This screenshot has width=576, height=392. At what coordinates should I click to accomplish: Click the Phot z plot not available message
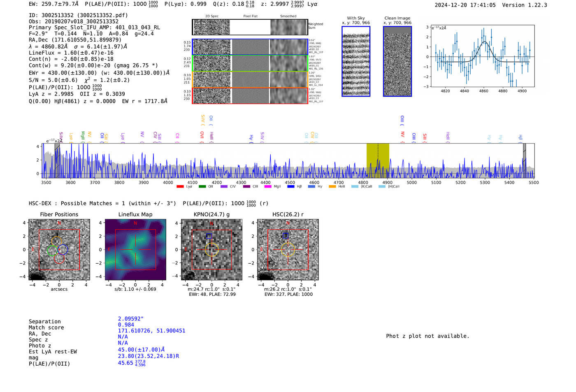click(427, 336)
